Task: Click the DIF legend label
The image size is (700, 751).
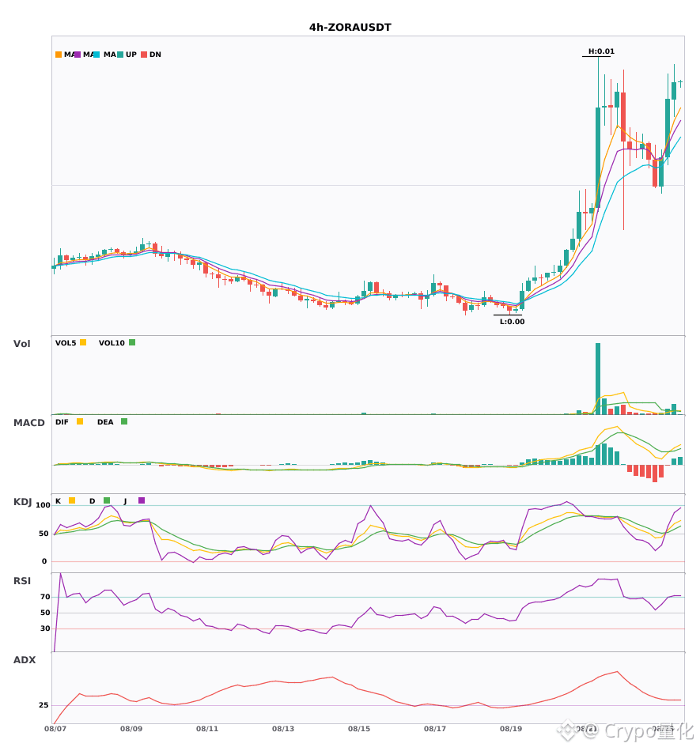Action: pos(62,422)
